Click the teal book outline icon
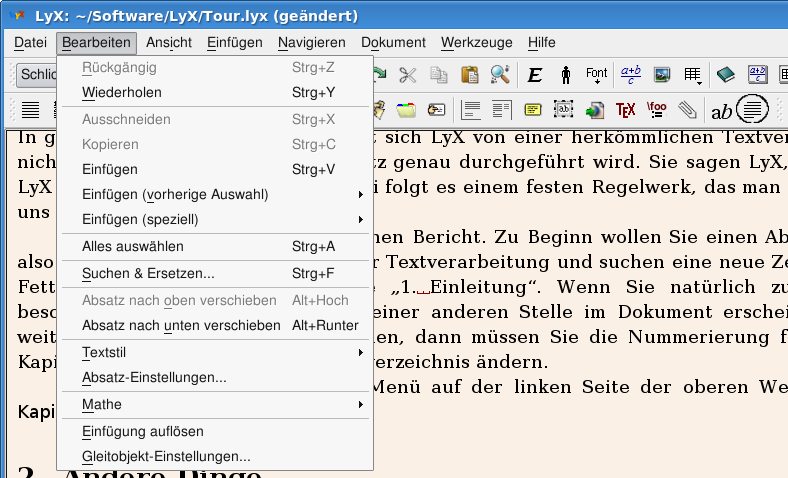This screenshot has width=788, height=478. tap(726, 75)
